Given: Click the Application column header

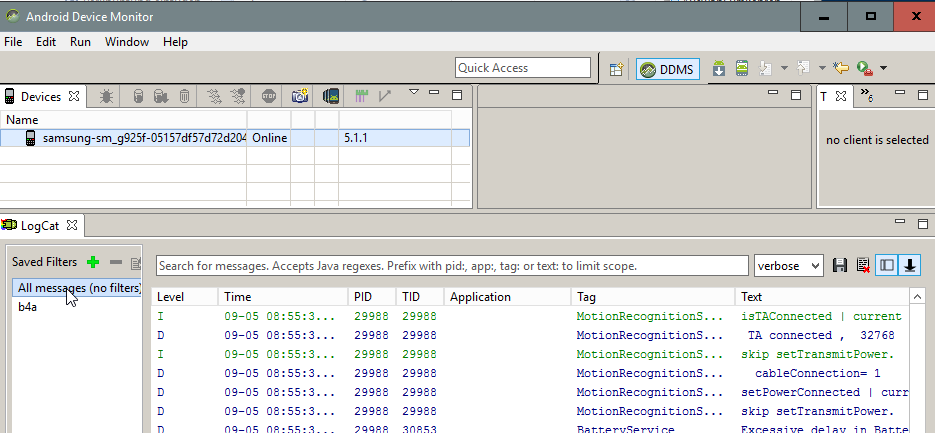Looking at the screenshot, I should click(507, 297).
